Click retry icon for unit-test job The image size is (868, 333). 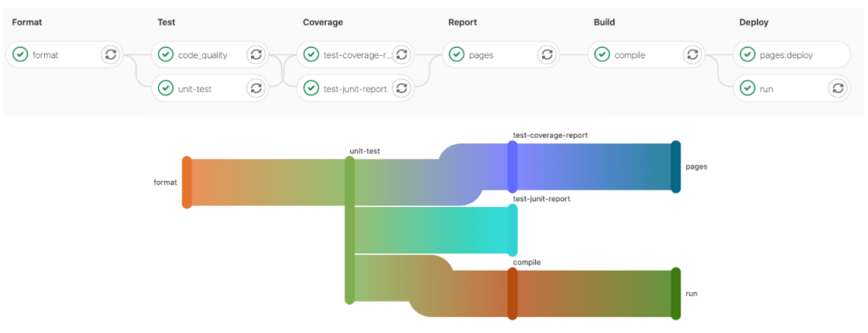coord(256,88)
